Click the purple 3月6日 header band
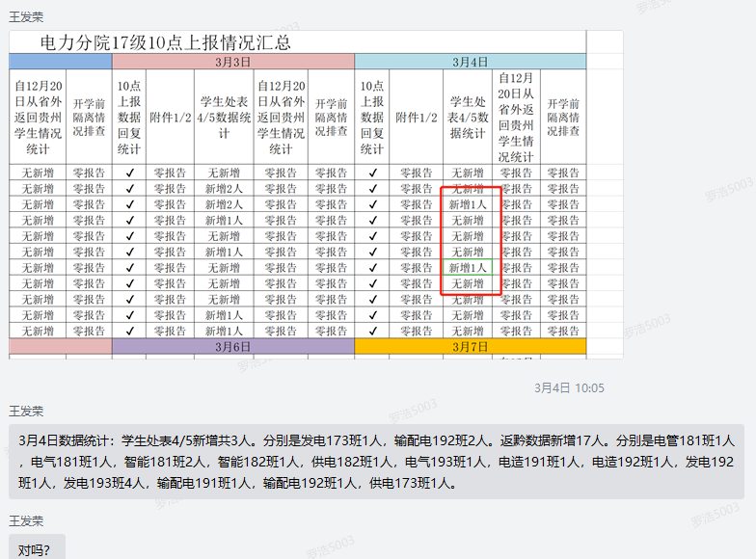This screenshot has height=559, width=756. pyautogui.click(x=233, y=347)
